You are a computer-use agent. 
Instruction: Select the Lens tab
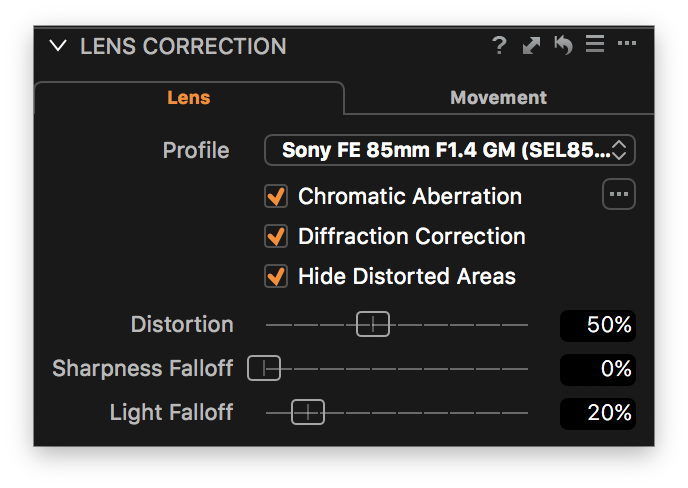pyautogui.click(x=189, y=97)
